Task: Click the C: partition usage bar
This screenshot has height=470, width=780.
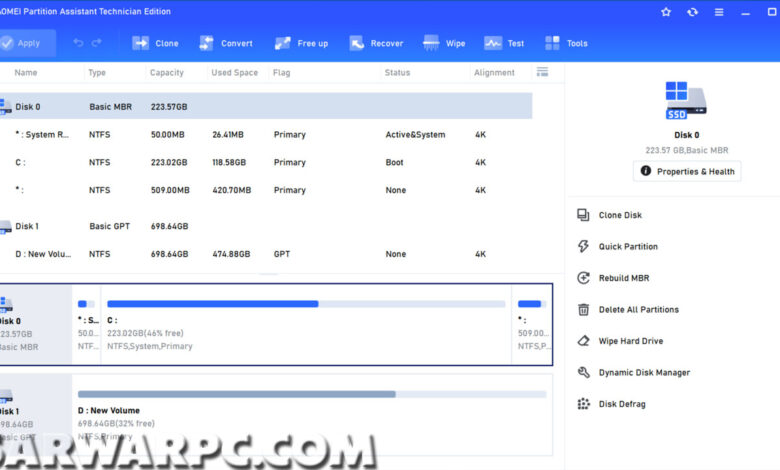Action: coord(306,304)
